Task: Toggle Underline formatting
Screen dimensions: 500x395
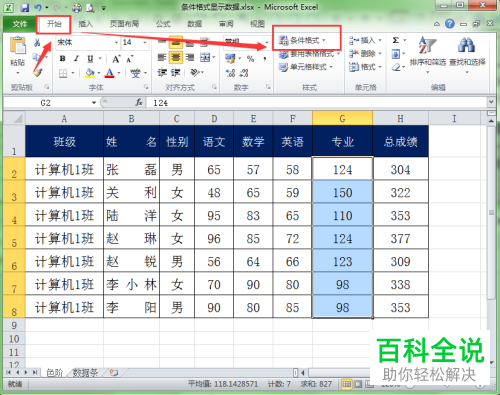Action: [90, 59]
